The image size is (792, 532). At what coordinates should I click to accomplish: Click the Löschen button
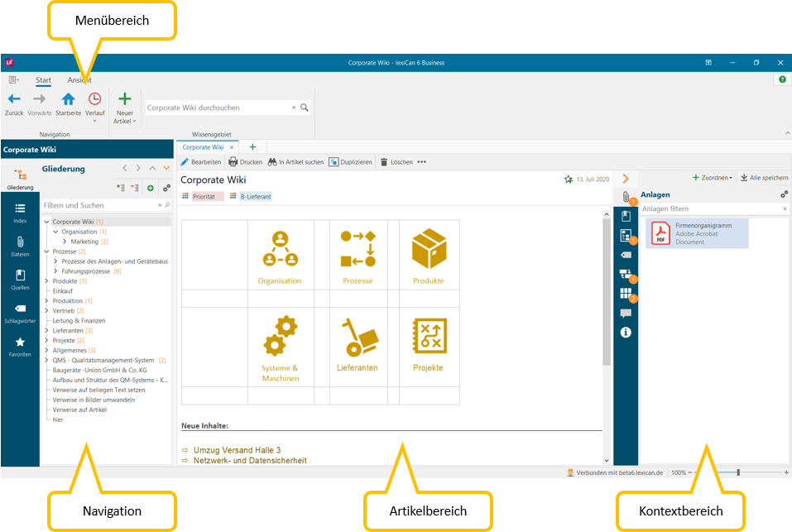(x=396, y=162)
